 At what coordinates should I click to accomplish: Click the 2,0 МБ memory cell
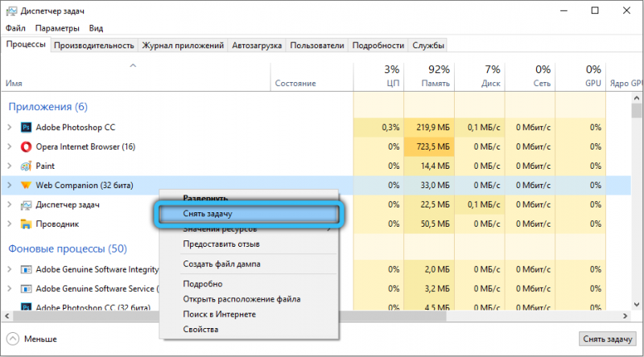[429, 269]
